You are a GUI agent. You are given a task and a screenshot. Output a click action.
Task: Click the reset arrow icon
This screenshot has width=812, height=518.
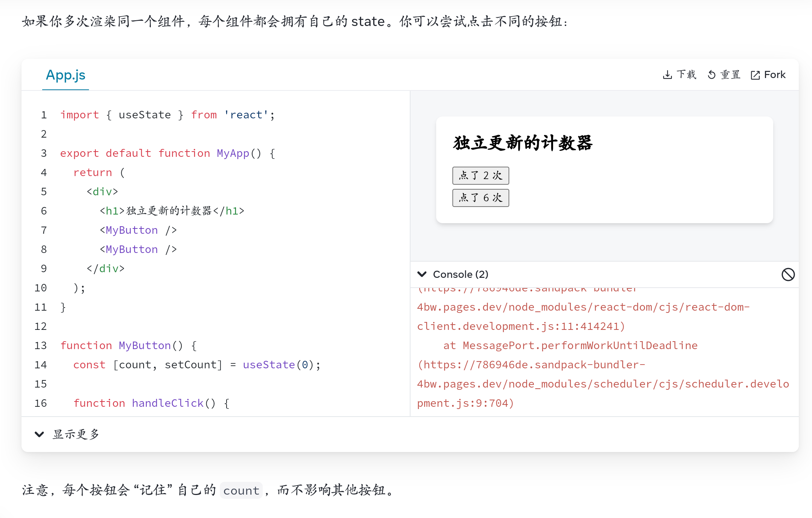[x=711, y=75]
